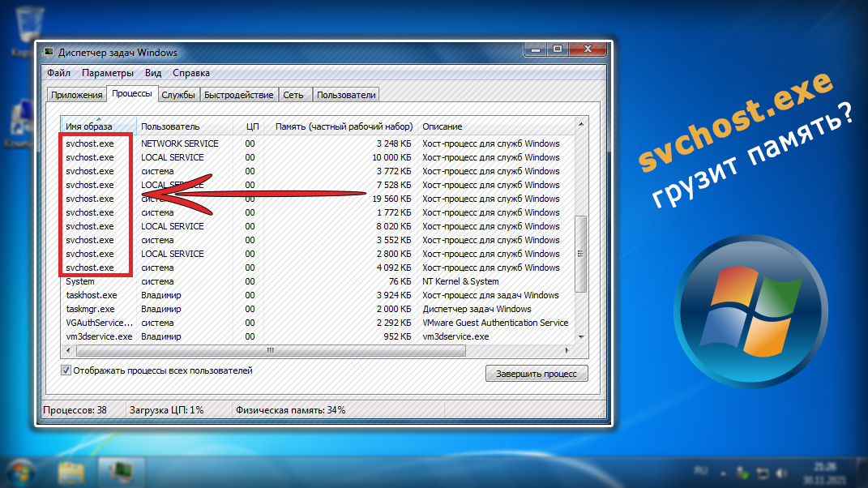The image size is (868, 488).
Task: Open Windows Explorer from the taskbar
Action: [x=71, y=473]
